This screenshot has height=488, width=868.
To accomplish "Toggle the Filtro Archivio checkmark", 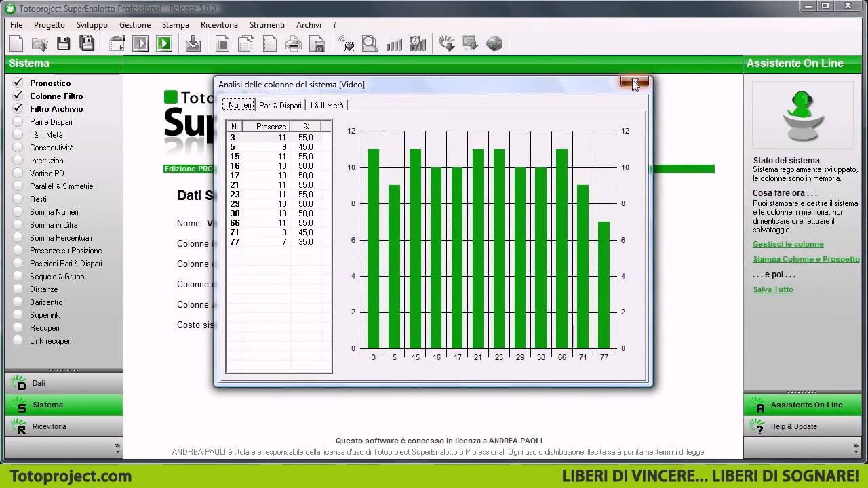I will 18,108.
